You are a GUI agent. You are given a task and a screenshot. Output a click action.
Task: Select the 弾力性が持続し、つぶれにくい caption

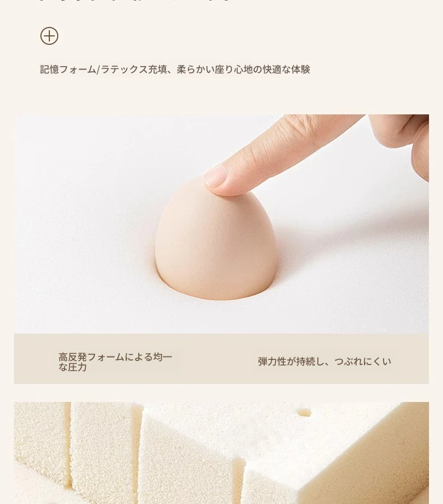(324, 362)
